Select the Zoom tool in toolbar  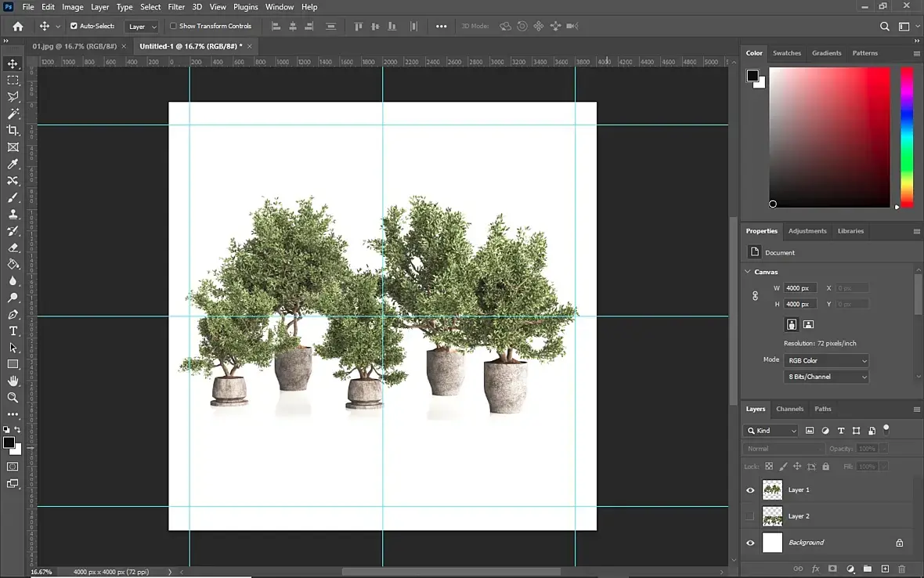[13, 398]
